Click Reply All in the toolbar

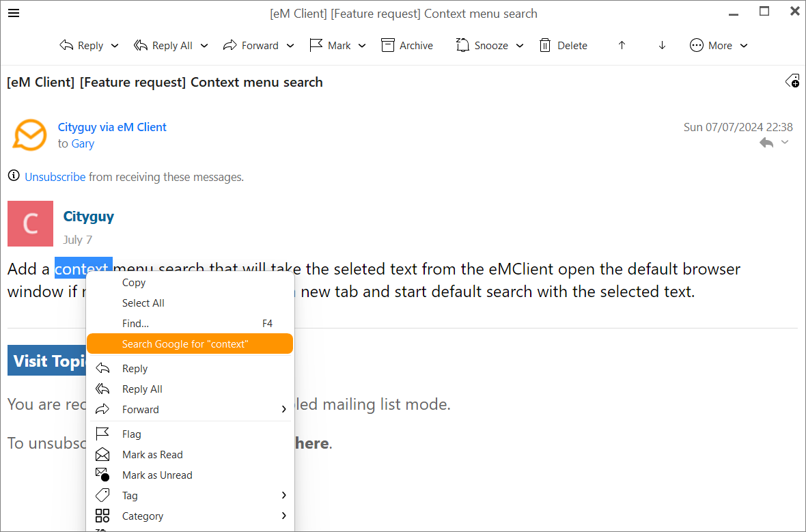click(x=163, y=45)
